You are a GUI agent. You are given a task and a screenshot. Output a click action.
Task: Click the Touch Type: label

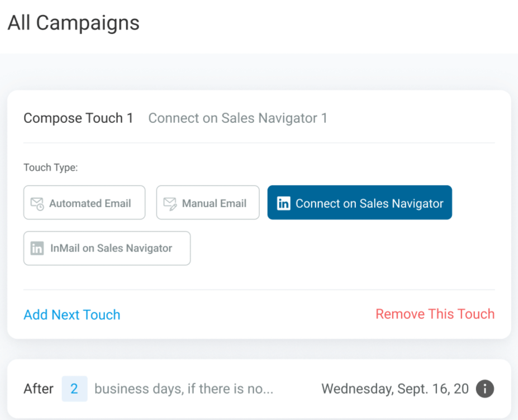coord(50,168)
